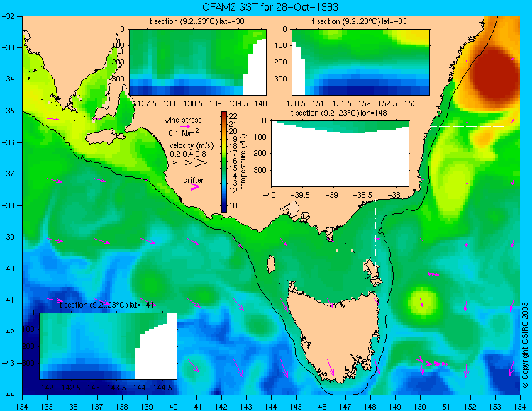Click the magenta wind stress legend arrow
This screenshot has height=411, width=532.
(x=185, y=126)
